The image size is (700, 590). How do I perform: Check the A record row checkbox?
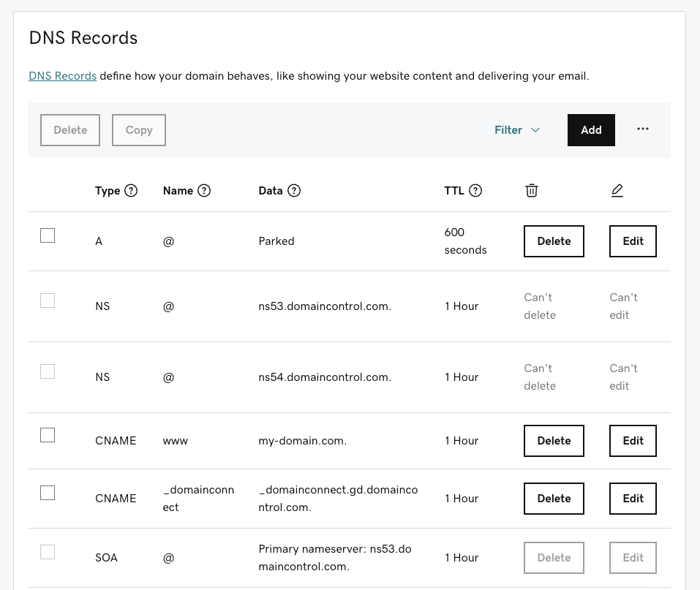click(x=48, y=235)
